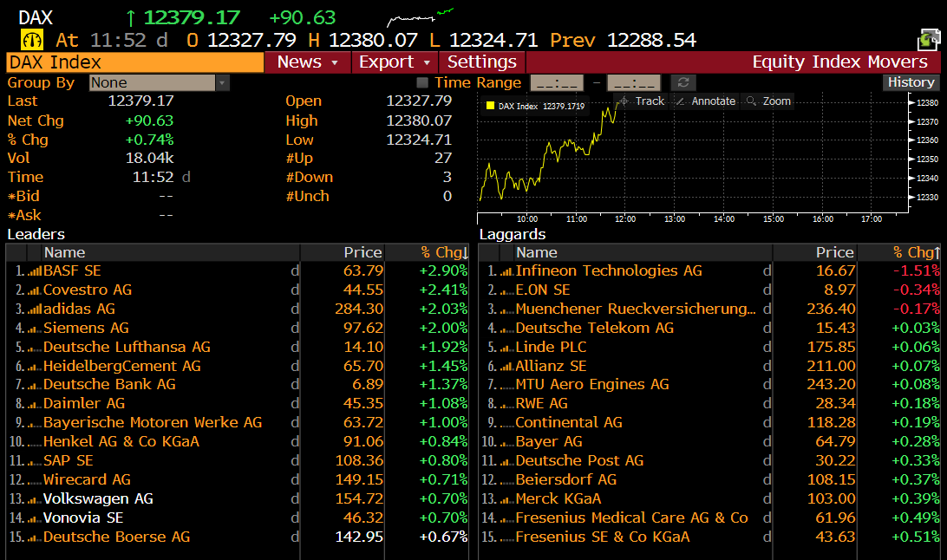The height and width of the screenshot is (560, 947).
Task: Click Linde PLC volume bars icon
Action: click(x=506, y=348)
